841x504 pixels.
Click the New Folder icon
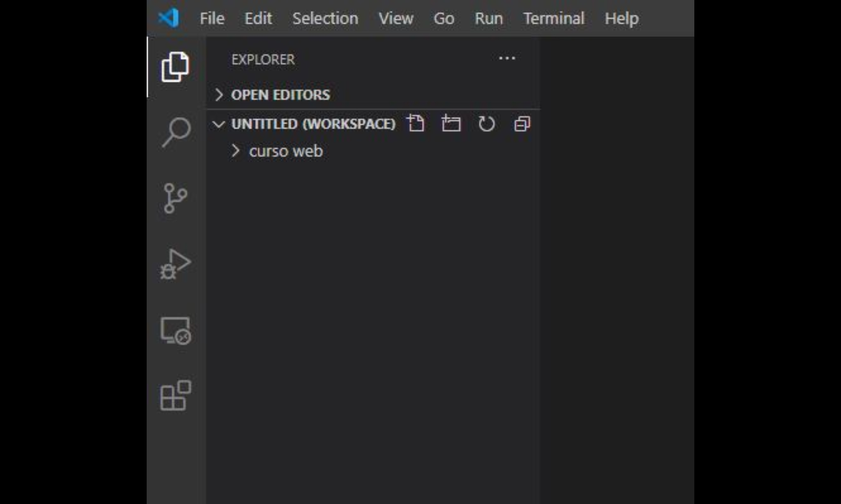click(x=451, y=123)
